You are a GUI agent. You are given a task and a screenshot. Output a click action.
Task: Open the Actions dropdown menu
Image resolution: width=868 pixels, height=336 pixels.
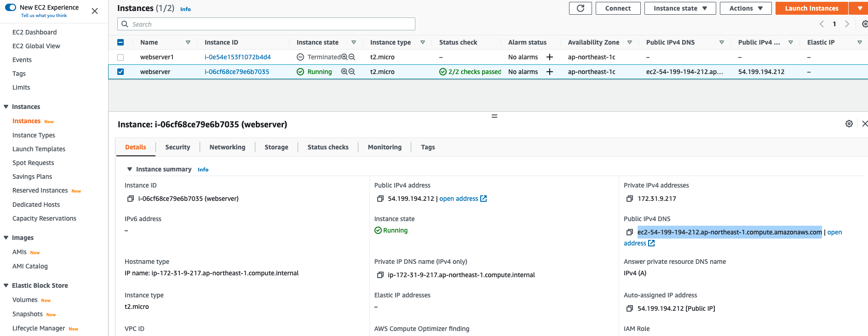click(x=746, y=8)
